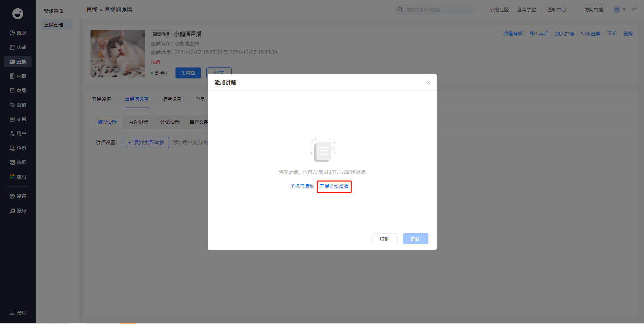Viewport: 644px width, 324px height.
Task: Click the Xiaoetong logo icon
Action: click(x=18, y=14)
